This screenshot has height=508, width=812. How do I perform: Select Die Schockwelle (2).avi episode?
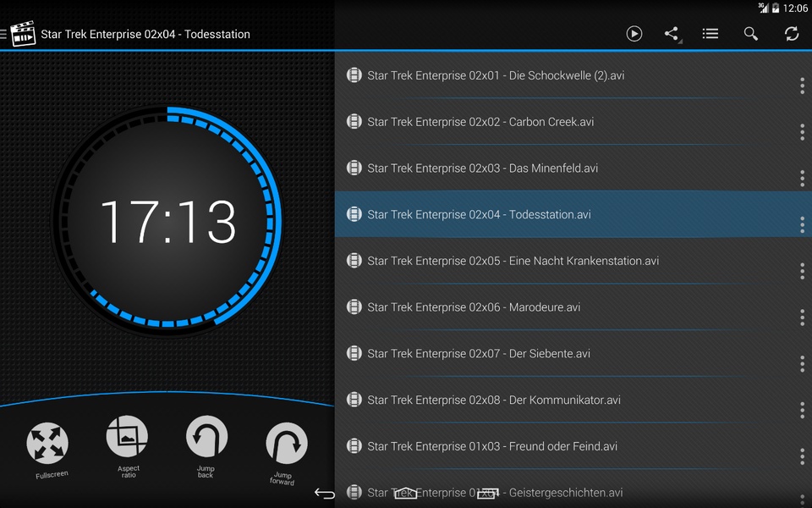click(573, 75)
